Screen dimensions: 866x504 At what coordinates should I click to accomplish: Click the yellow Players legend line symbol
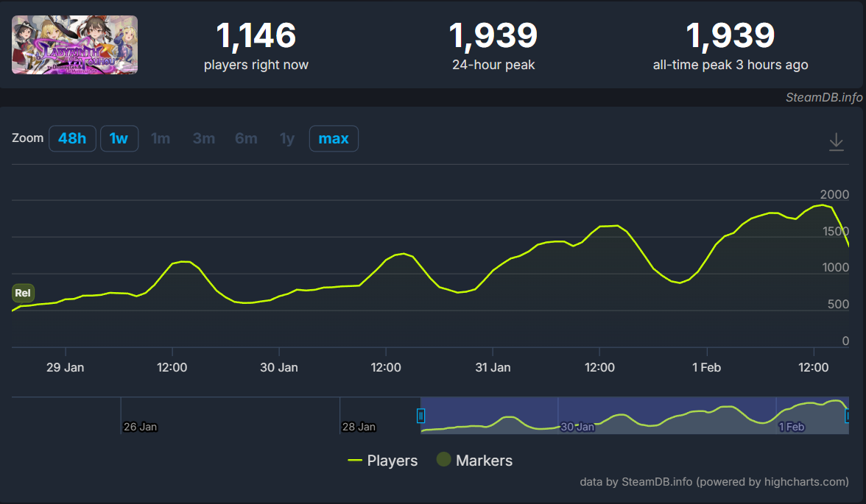tap(355, 461)
